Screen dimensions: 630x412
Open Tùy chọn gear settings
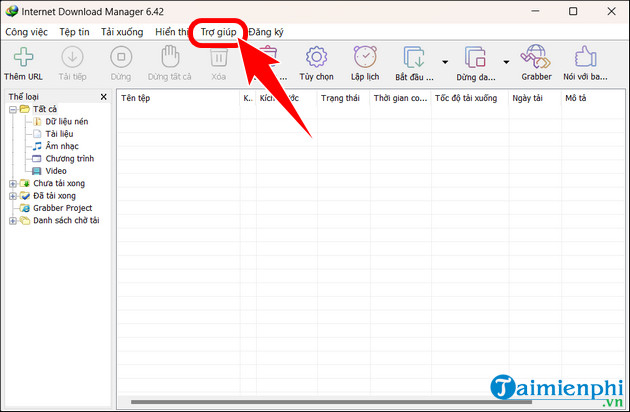tap(317, 57)
